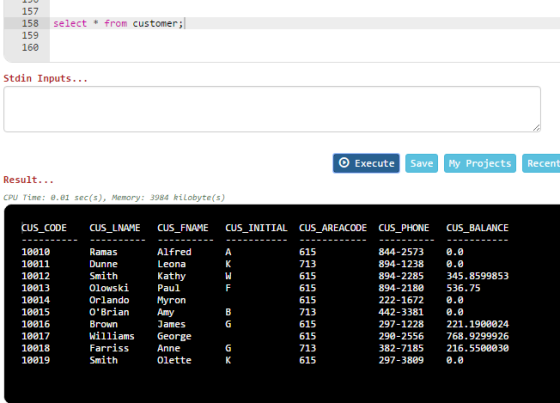Click customer code 10012

click(36, 276)
